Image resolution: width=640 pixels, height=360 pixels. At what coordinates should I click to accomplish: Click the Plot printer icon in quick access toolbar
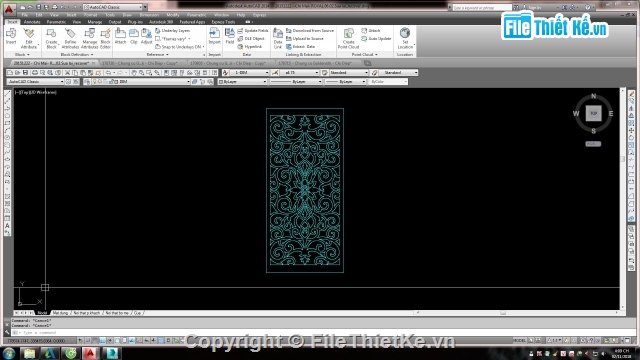tap(54, 7)
